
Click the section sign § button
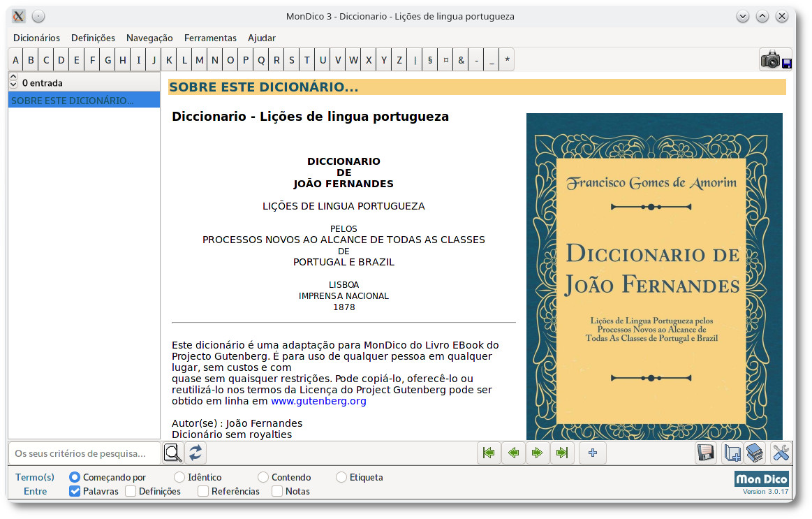430,59
